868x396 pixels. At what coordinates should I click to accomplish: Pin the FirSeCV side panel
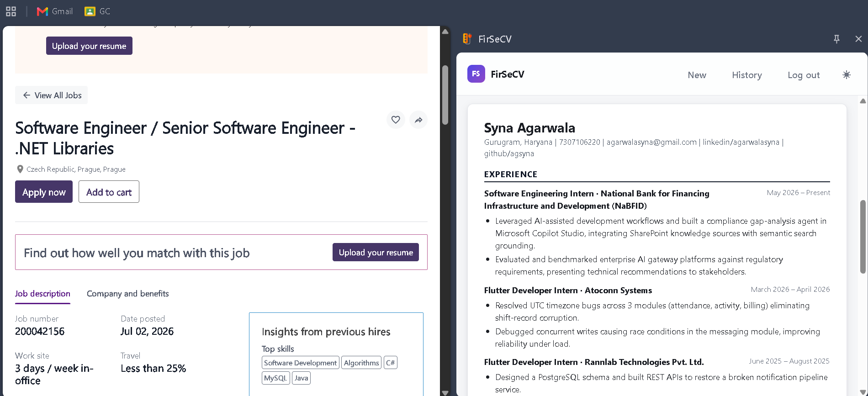click(836, 39)
